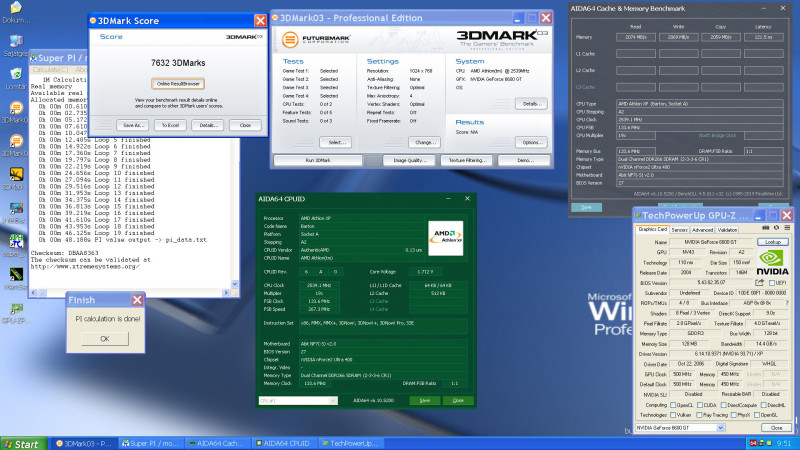Click the NVIDIA logo in GPU-Z
This screenshot has height=450, width=800.
tap(772, 262)
